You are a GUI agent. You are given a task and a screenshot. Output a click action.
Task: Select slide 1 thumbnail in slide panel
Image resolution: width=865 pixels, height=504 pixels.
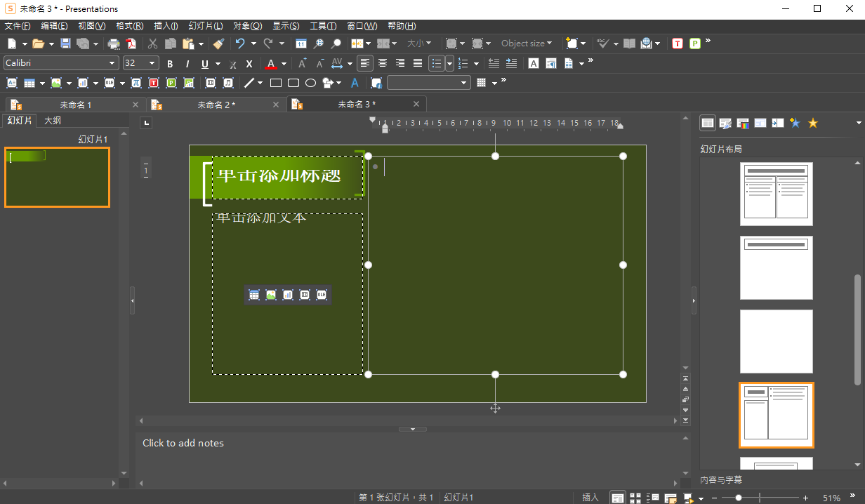[x=57, y=177]
